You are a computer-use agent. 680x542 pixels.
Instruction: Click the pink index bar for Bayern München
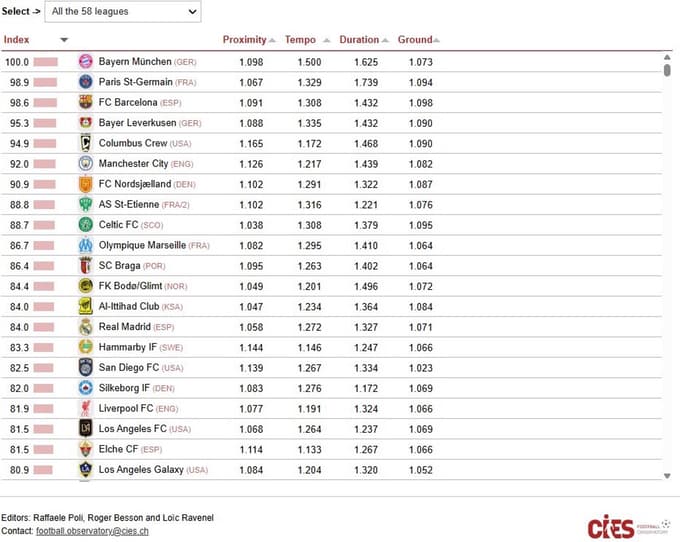tap(45, 62)
